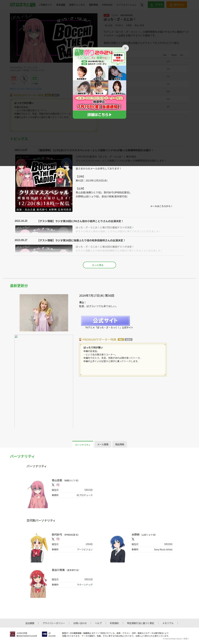Click the green アプリ download button
199x644 pixels.
pos(156,5)
